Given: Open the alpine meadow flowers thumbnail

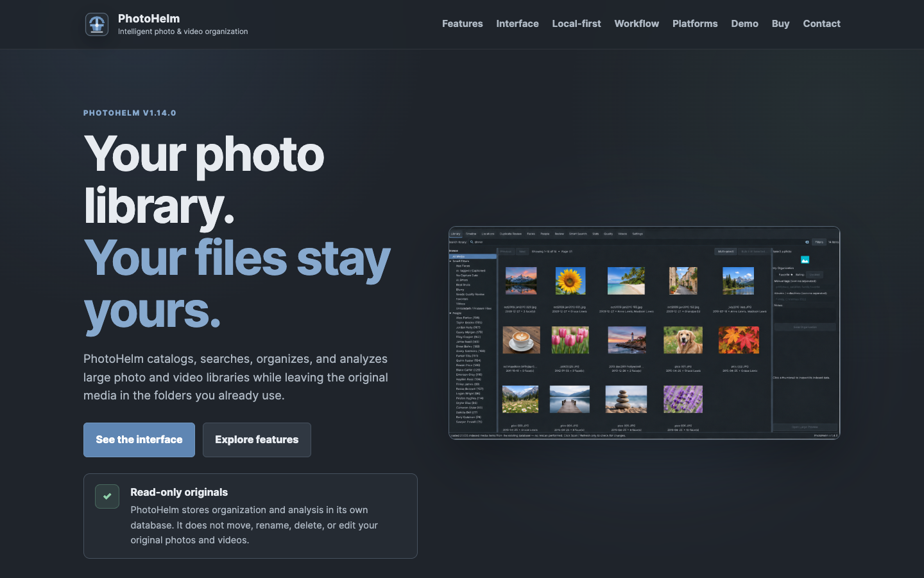Looking at the screenshot, I should [x=520, y=399].
